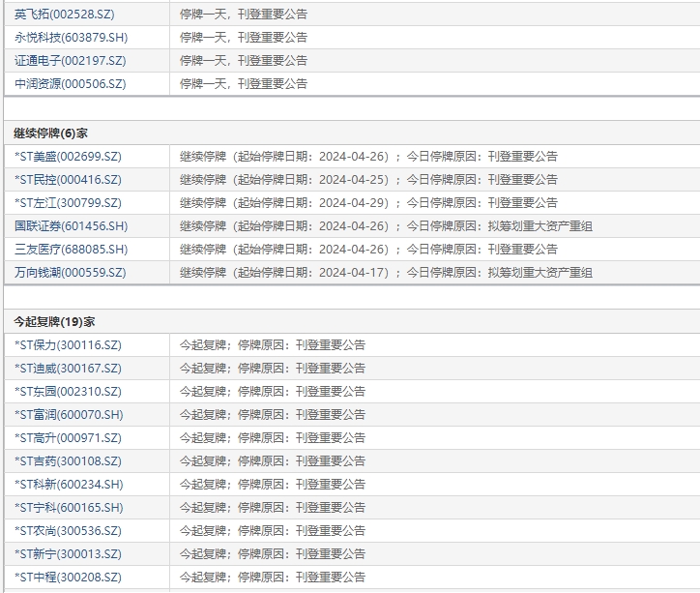View 国联证券(601456.SH) stock page
The image size is (700, 593).
click(x=71, y=226)
